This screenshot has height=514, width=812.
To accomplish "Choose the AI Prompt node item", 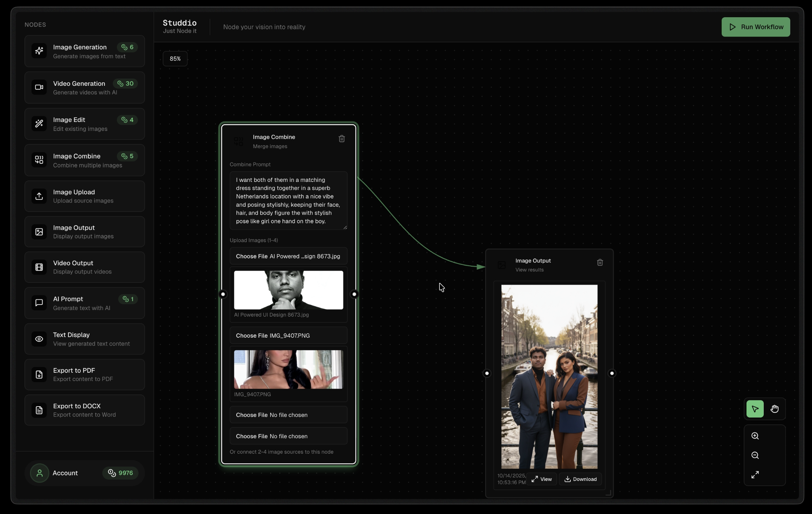I will (x=84, y=303).
